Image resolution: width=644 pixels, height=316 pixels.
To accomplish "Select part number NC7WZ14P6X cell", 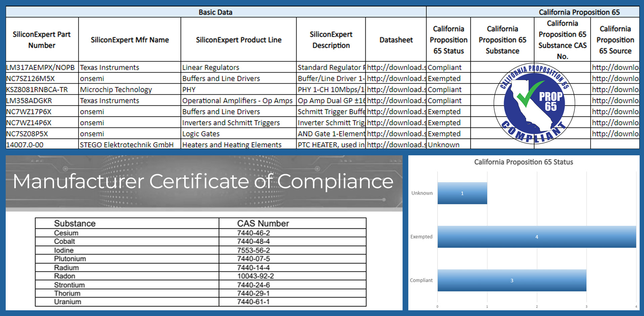I will click(42, 122).
